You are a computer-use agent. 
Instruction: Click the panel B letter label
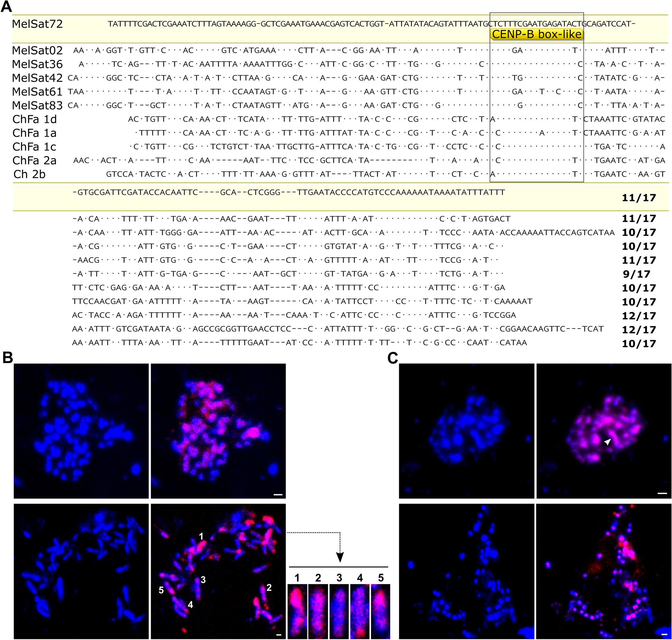(8, 358)
